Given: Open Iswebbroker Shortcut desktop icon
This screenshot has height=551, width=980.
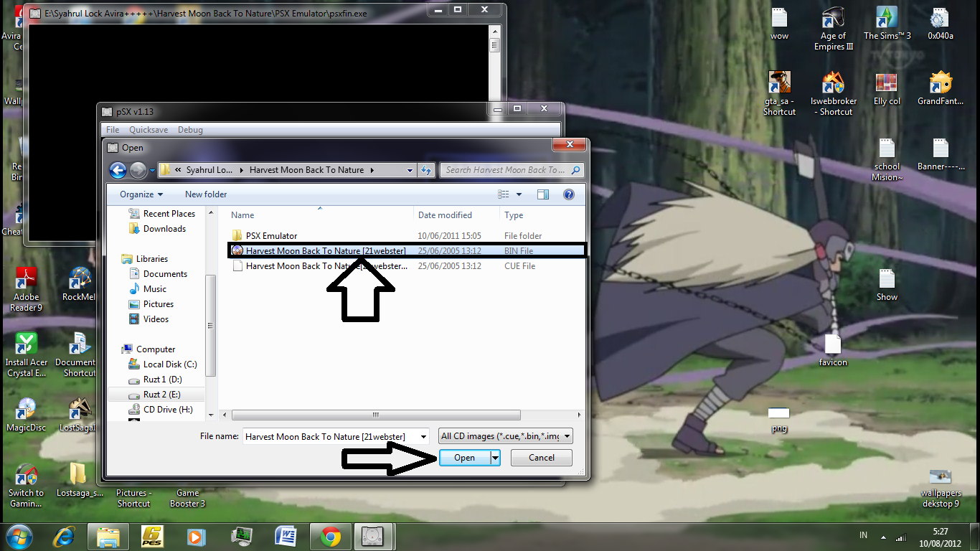Looking at the screenshot, I should [x=833, y=94].
